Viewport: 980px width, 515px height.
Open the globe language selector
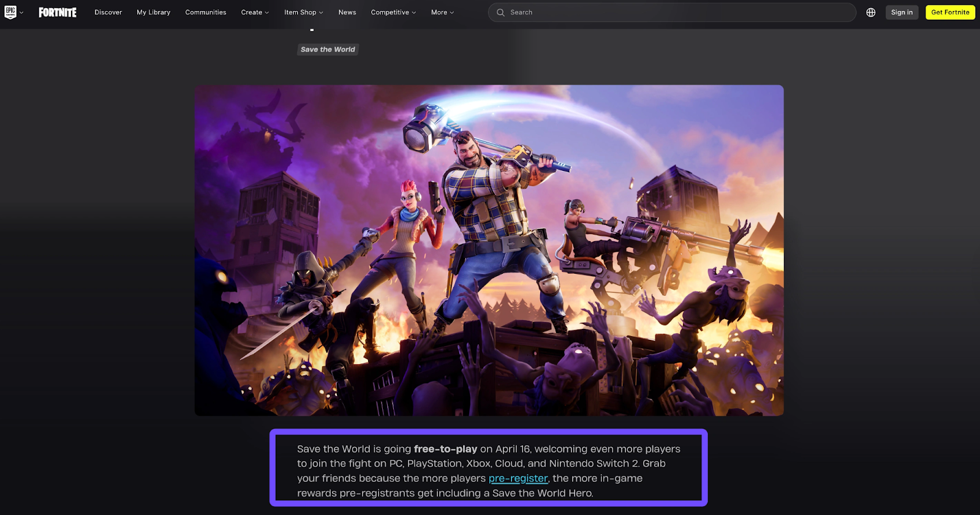tap(870, 12)
